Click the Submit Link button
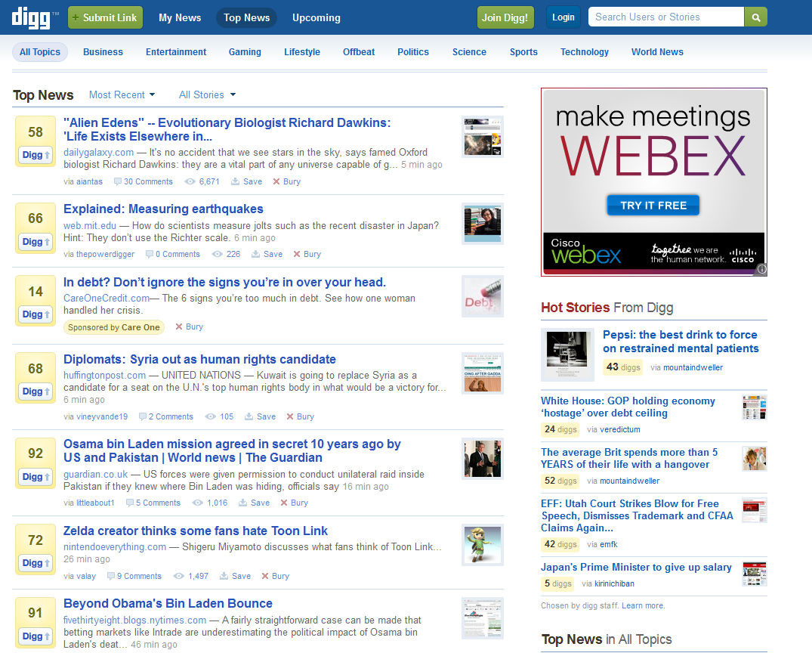The image size is (812, 653). click(x=105, y=17)
